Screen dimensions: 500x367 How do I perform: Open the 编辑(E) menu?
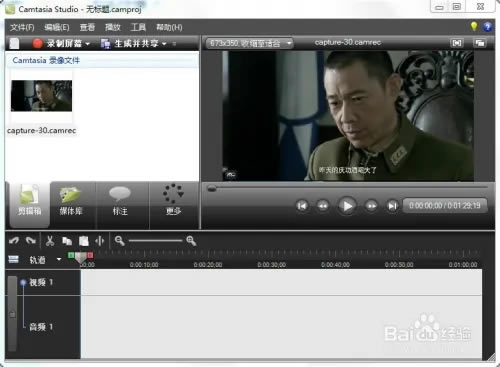click(x=57, y=27)
